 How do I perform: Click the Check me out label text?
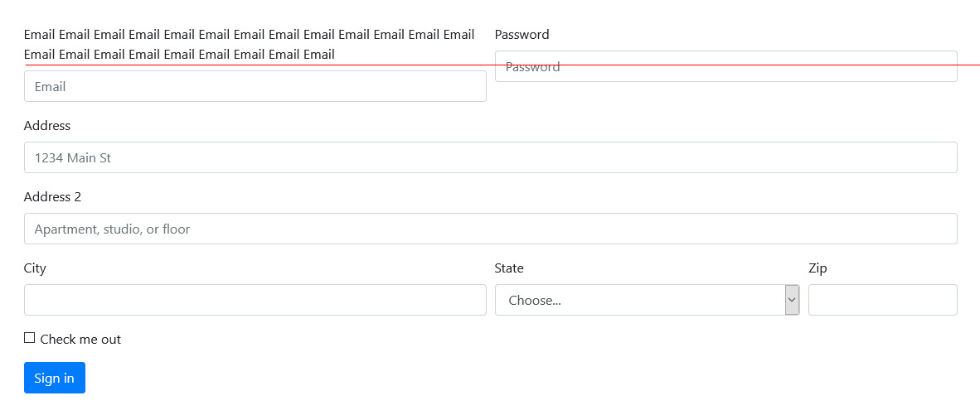(80, 340)
